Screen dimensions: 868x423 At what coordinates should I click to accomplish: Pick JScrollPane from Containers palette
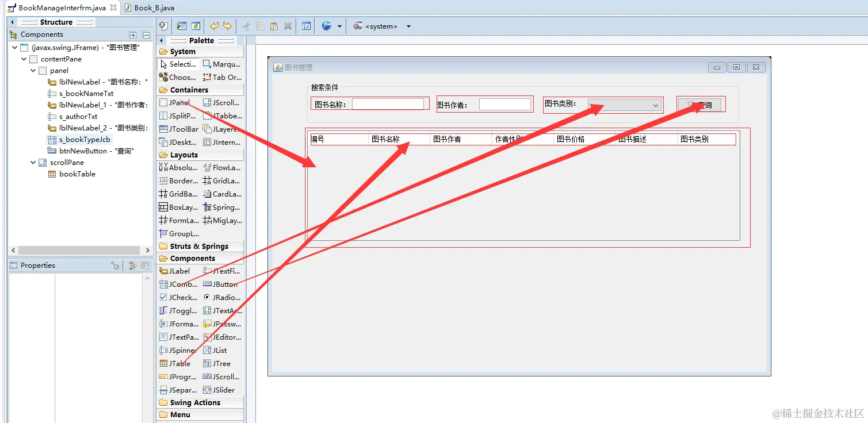coord(222,103)
